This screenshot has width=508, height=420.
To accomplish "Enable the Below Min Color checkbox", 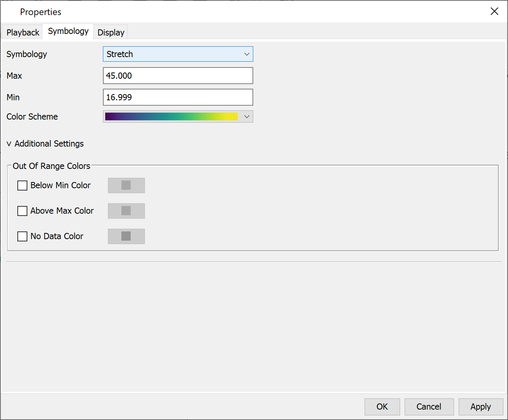I will (x=22, y=186).
